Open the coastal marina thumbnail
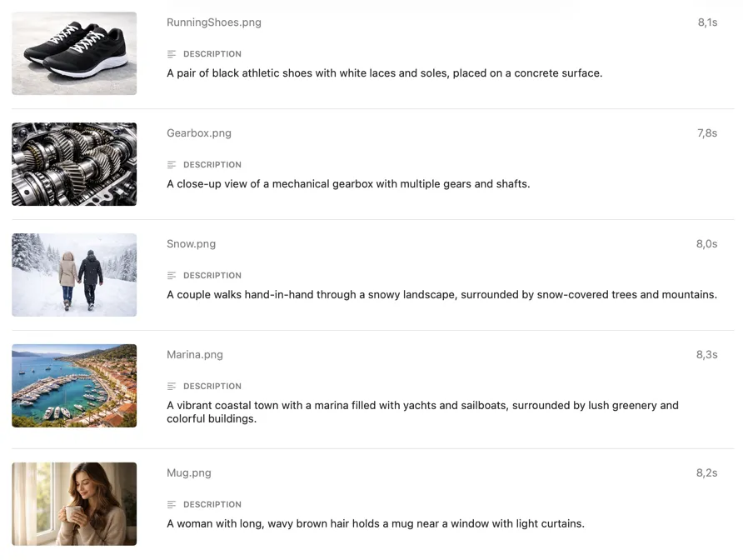Viewport: 743px width, 560px height. (x=74, y=386)
